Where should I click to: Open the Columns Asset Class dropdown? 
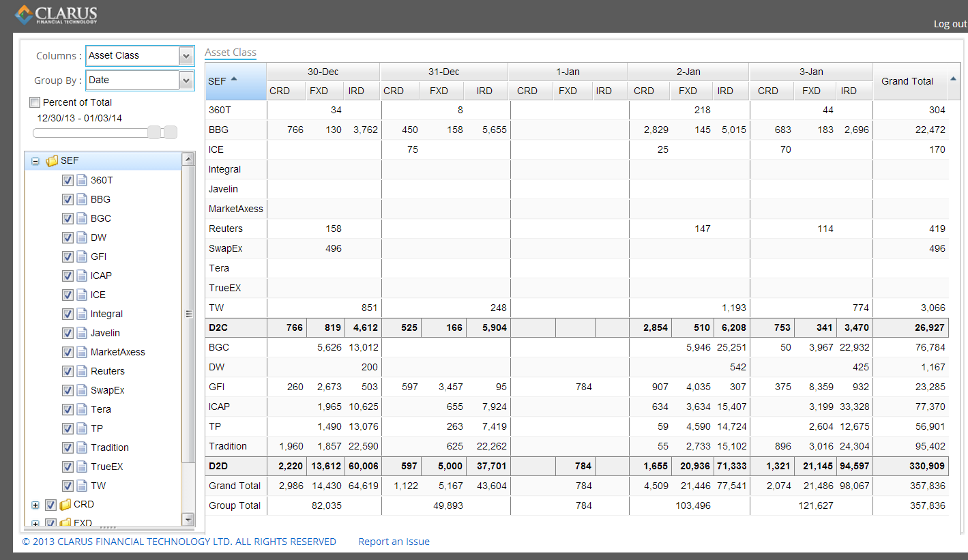(x=186, y=56)
